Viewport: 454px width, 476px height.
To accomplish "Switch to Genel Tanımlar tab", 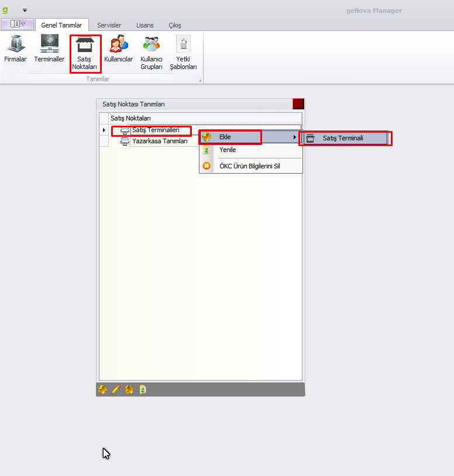I will pos(61,25).
